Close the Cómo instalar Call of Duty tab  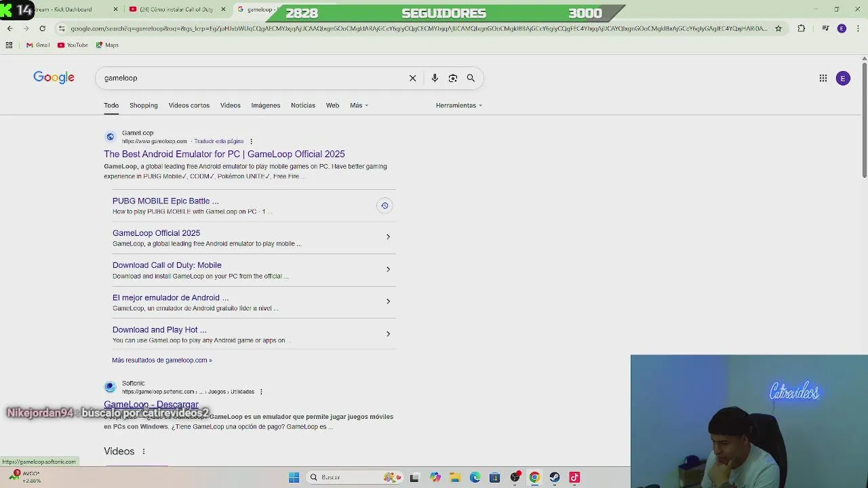[x=223, y=9]
